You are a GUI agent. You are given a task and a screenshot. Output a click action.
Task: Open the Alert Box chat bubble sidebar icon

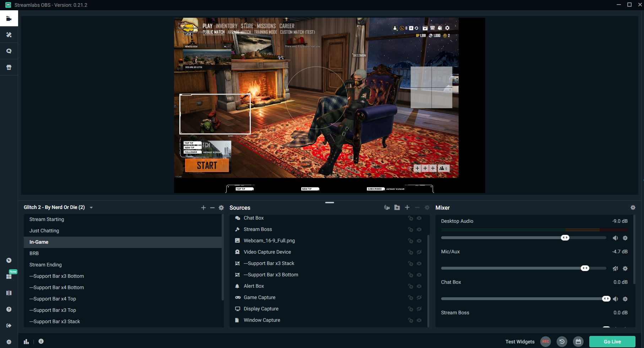(x=9, y=51)
